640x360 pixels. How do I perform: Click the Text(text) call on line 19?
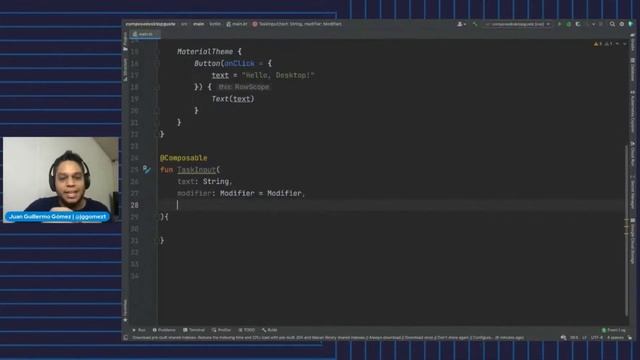point(233,99)
